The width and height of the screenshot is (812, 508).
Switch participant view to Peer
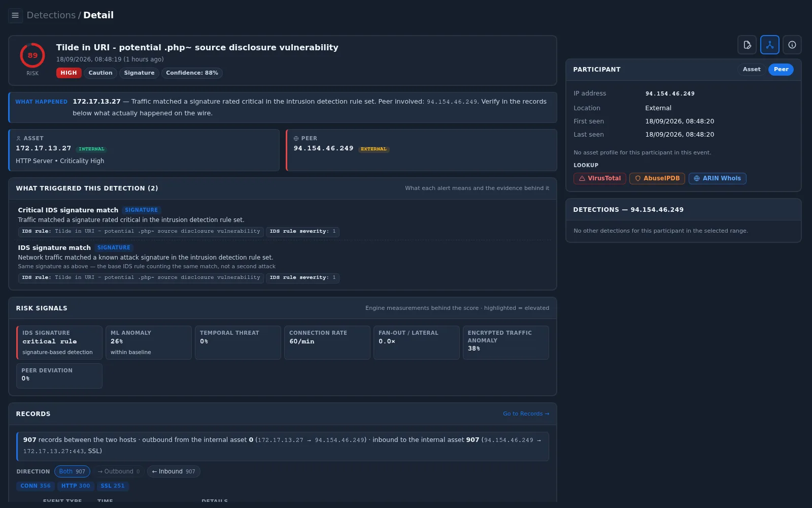(x=781, y=70)
